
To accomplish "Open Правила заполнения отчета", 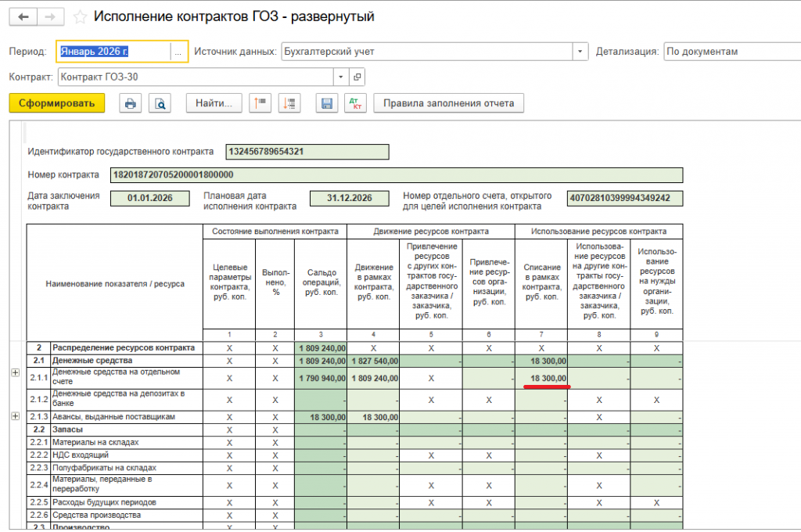I will (448, 103).
